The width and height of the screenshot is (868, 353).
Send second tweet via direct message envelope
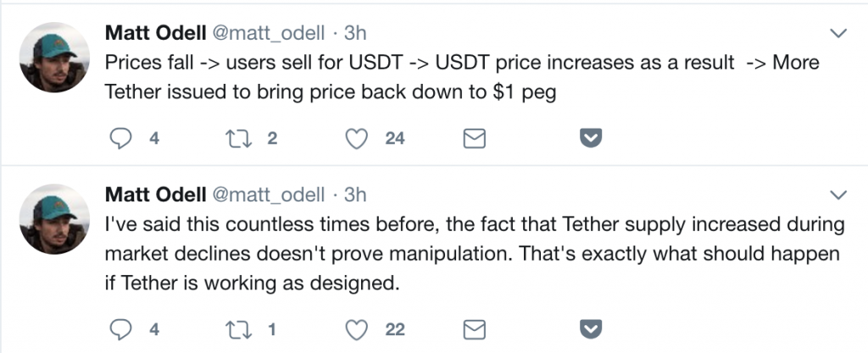(x=475, y=330)
